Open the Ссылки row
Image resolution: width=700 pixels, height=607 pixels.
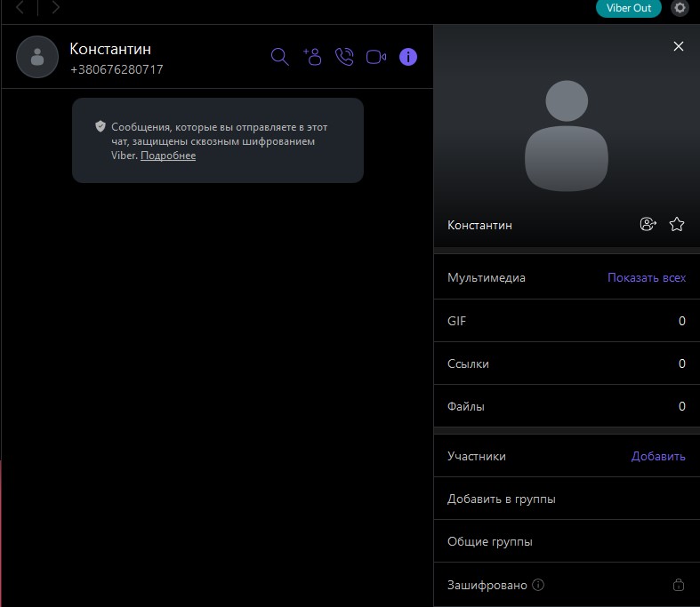click(566, 363)
